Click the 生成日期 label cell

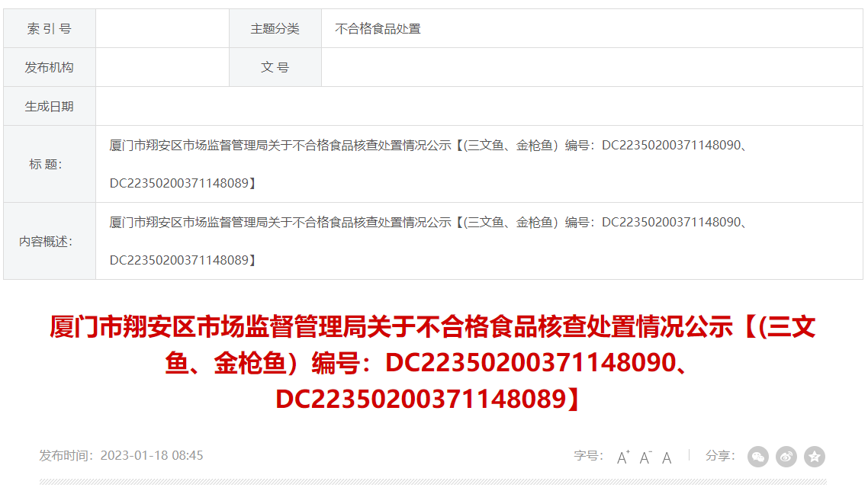point(50,106)
